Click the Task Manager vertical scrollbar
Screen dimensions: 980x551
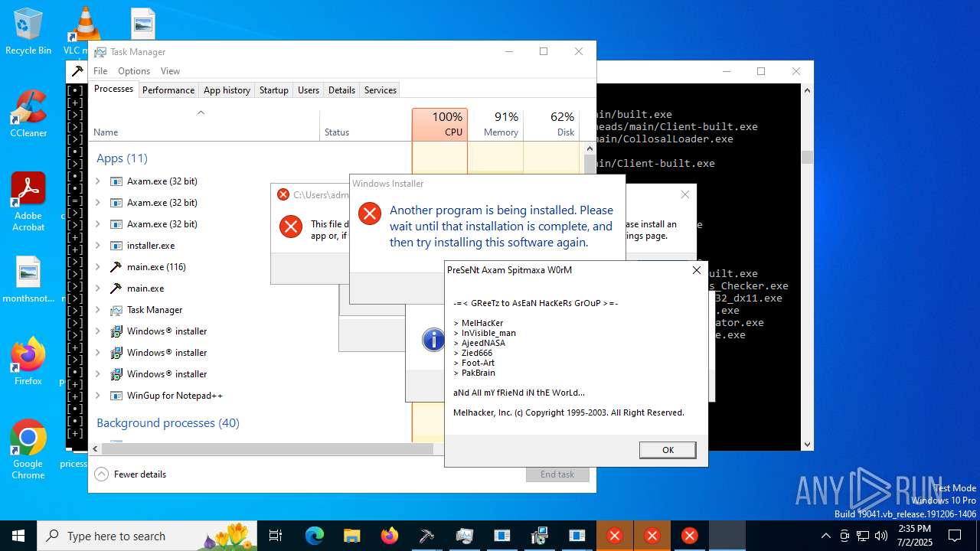(590, 165)
